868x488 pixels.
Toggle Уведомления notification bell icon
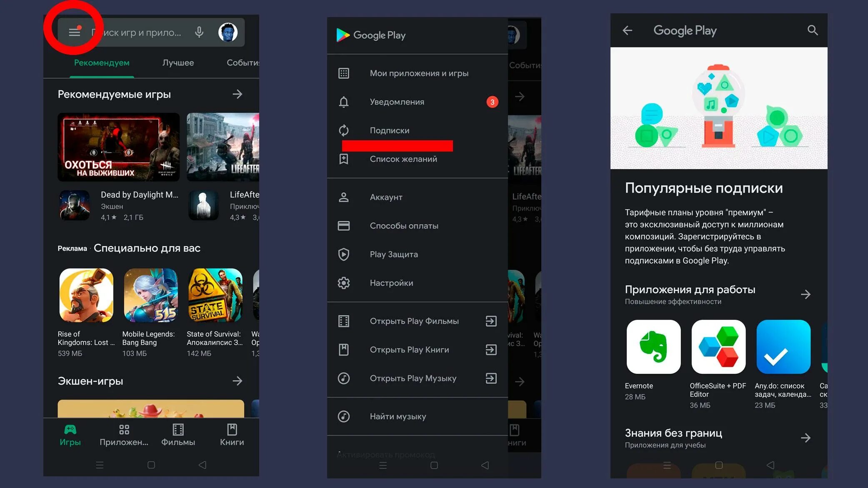[344, 101]
